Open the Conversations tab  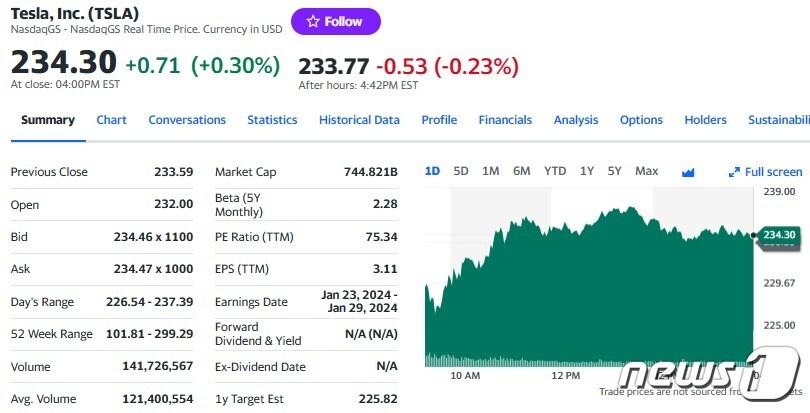[187, 120]
